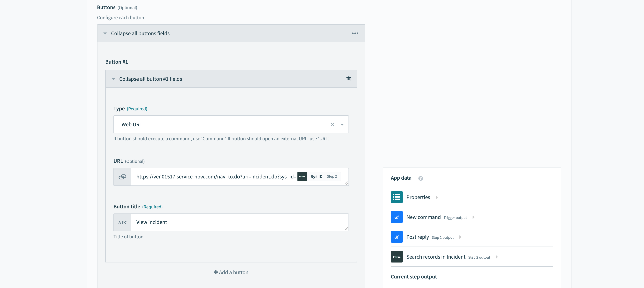Screen dimensions: 644x288
Task: Click the App data heading
Action: [x=401, y=178]
